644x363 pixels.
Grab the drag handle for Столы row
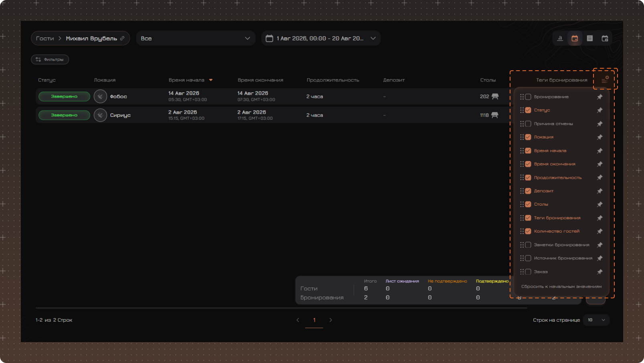(522, 204)
